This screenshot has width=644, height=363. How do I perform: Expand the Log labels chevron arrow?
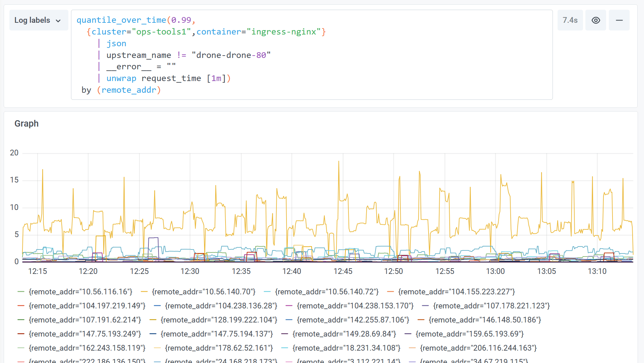point(58,21)
